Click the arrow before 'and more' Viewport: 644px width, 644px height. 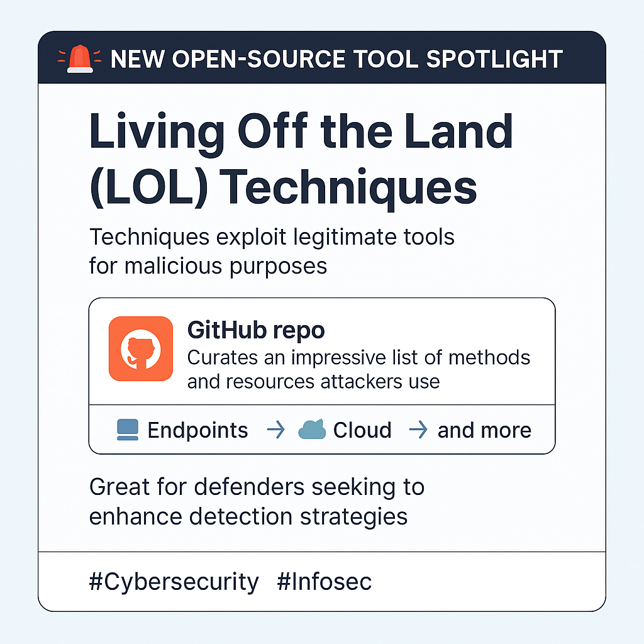[x=418, y=430]
